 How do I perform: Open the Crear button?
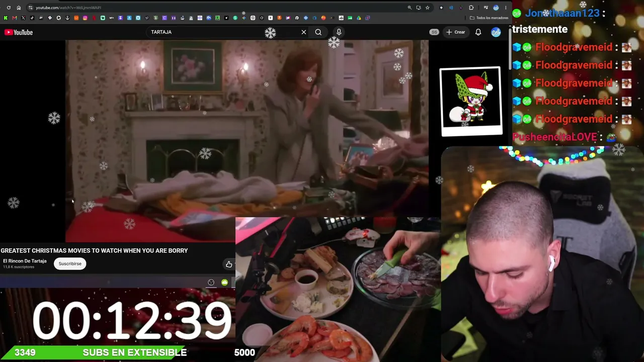point(455,32)
